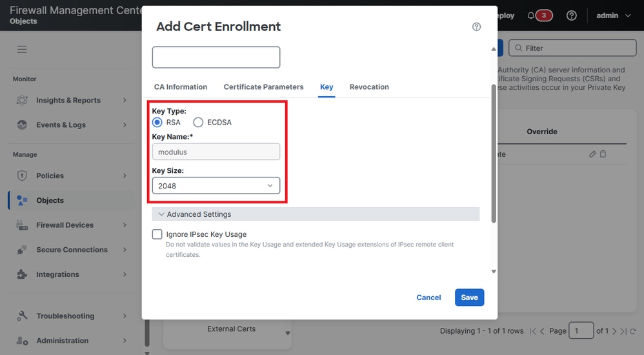
Task: Select the RSA key type
Action: point(157,122)
